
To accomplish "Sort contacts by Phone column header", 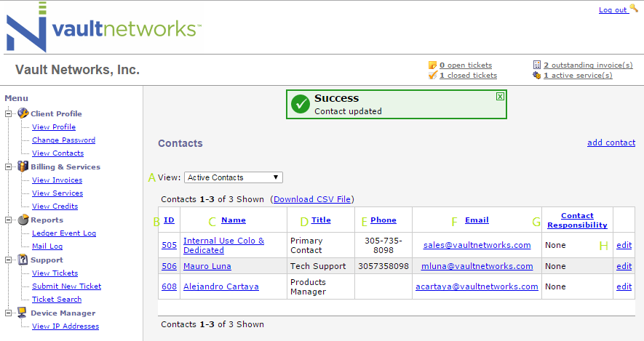I will tap(383, 220).
